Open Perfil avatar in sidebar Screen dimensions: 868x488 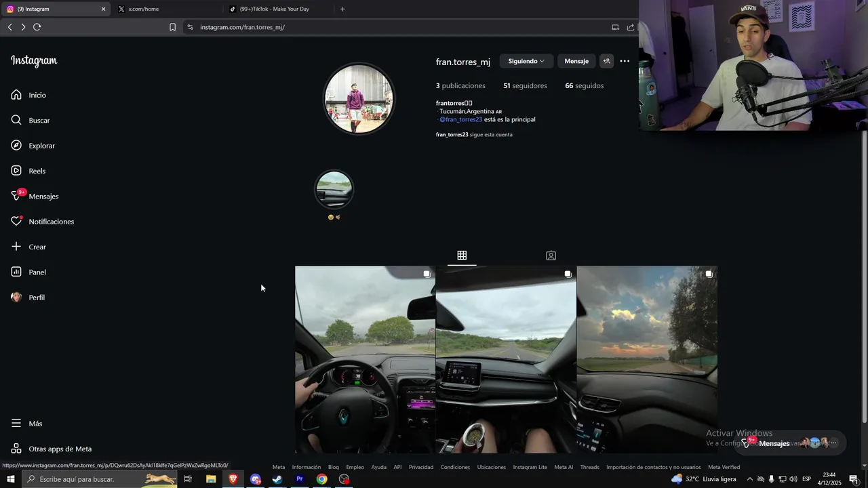(16, 297)
